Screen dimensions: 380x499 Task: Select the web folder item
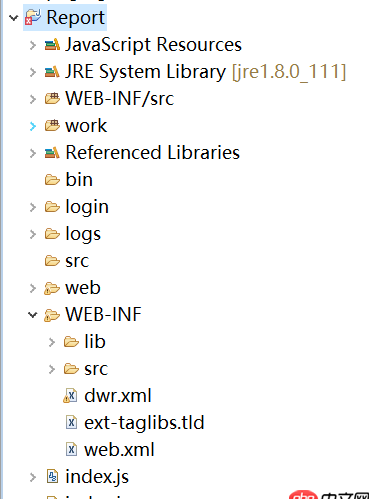coord(72,288)
